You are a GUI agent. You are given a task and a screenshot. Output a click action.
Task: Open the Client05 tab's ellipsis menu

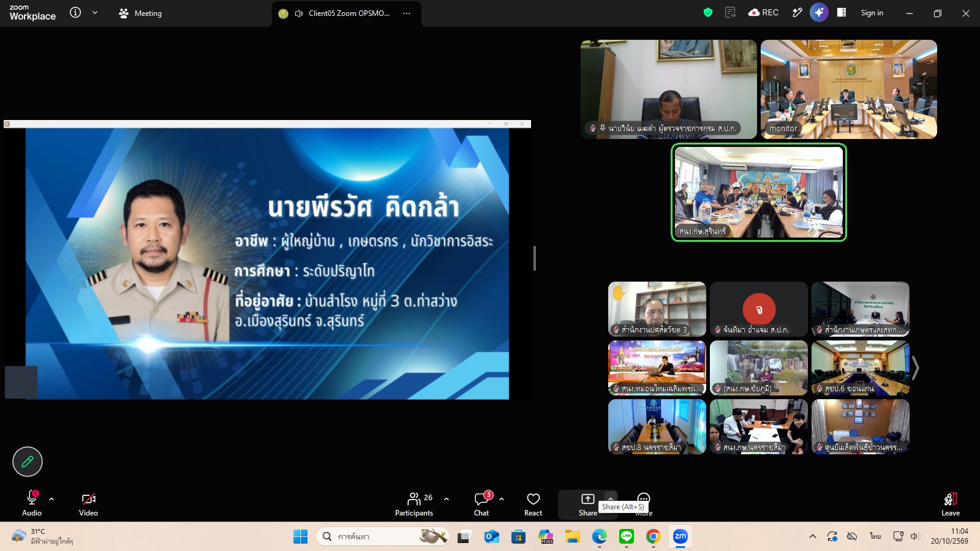(x=407, y=13)
